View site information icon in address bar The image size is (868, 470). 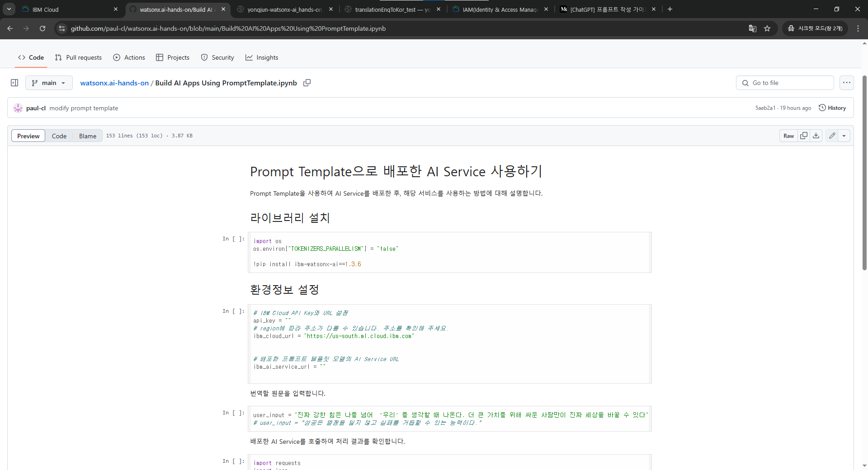(62, 28)
